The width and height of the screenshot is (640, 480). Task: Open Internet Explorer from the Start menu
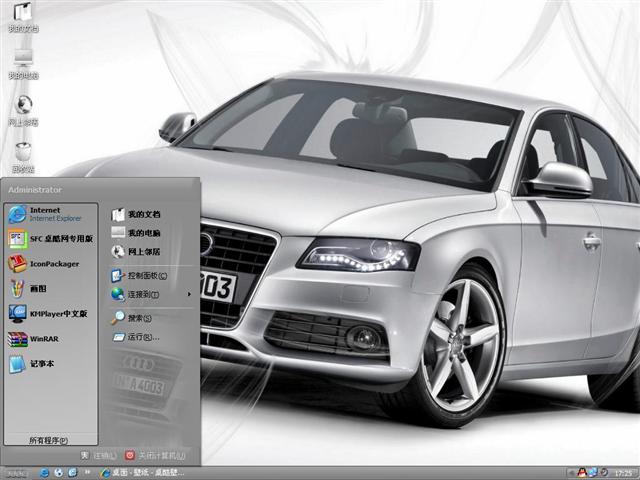[x=50, y=213]
